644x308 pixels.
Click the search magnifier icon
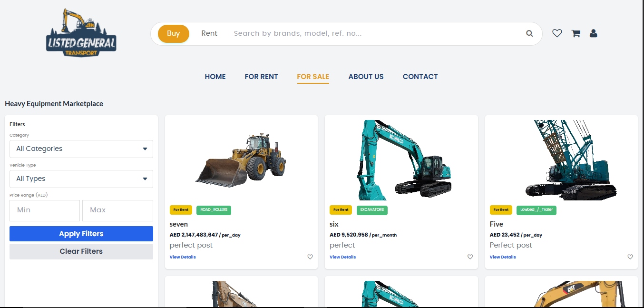(529, 33)
